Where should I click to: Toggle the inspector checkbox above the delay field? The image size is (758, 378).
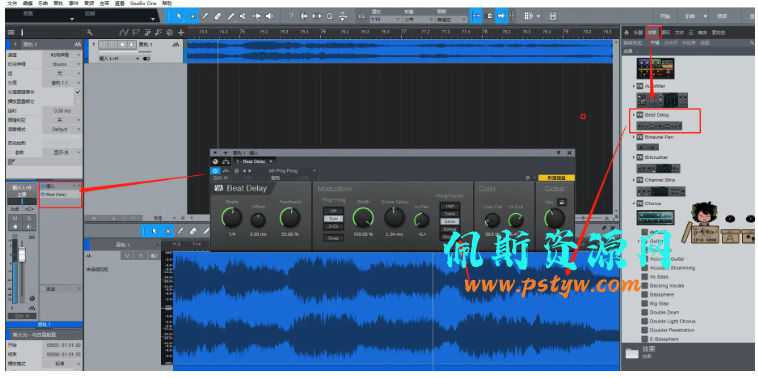pyautogui.click(x=78, y=101)
